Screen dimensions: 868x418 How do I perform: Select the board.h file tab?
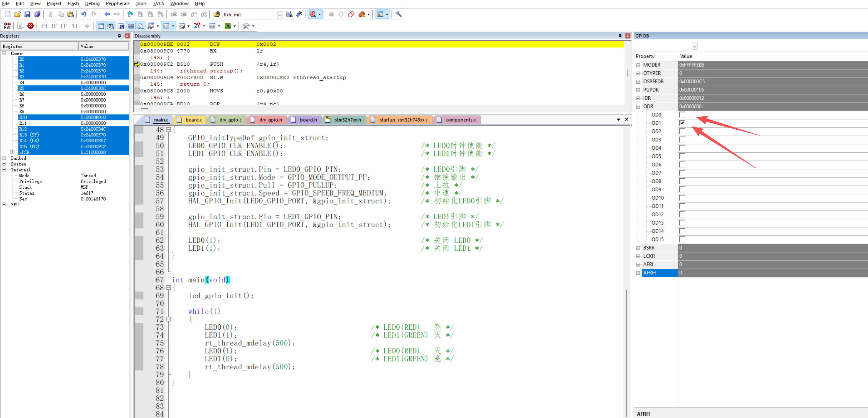tap(308, 120)
